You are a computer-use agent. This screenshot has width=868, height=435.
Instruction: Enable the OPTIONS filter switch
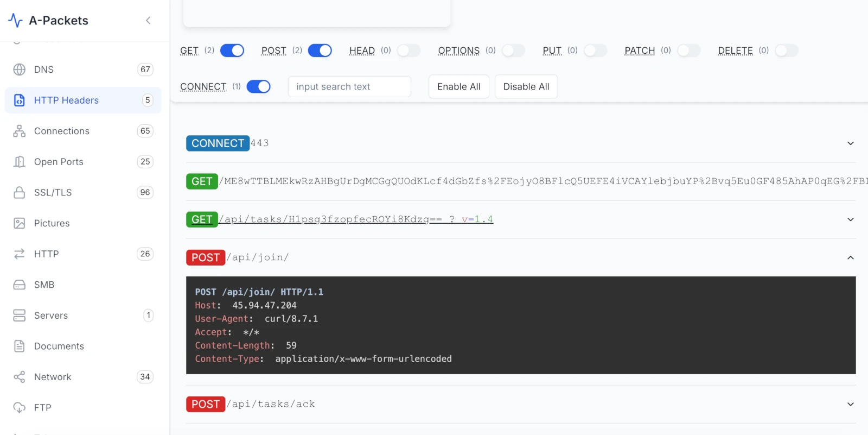(513, 51)
